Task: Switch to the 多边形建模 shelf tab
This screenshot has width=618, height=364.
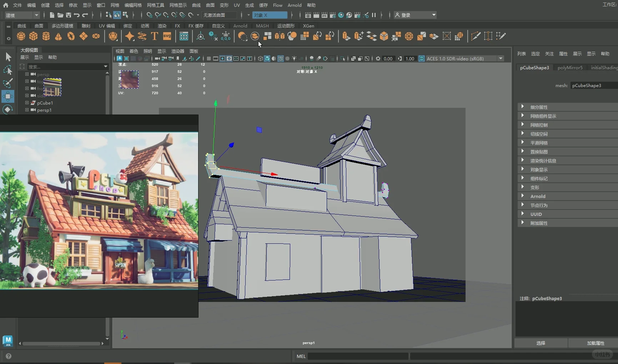Action: (62, 26)
